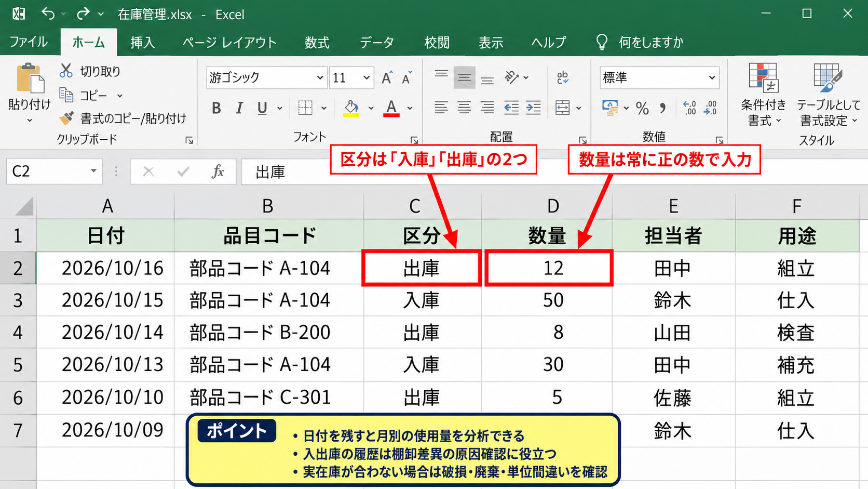Expand the Name Box dropdown arrow

tap(93, 171)
